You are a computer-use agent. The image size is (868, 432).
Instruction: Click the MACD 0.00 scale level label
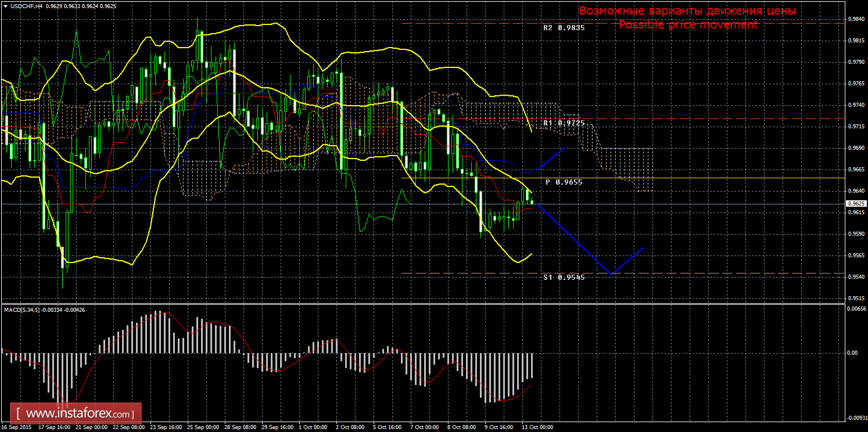tap(851, 352)
